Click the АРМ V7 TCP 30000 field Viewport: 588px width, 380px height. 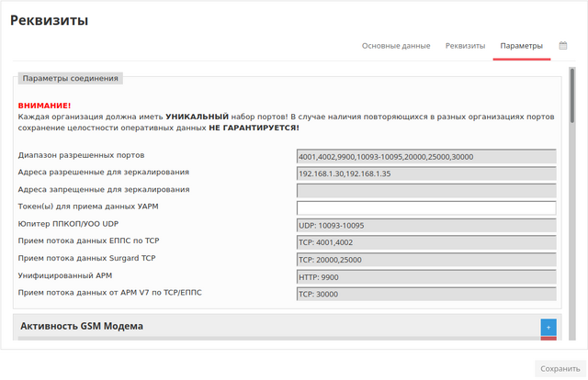click(x=426, y=294)
